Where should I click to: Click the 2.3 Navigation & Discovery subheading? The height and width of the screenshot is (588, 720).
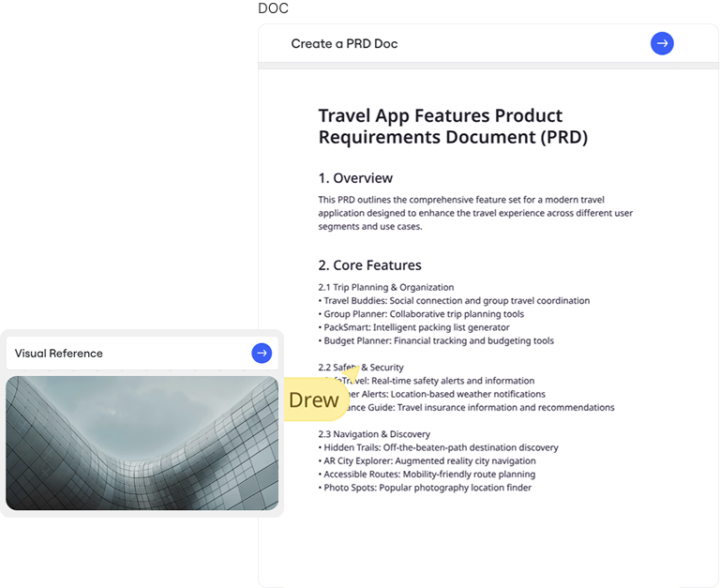374,434
